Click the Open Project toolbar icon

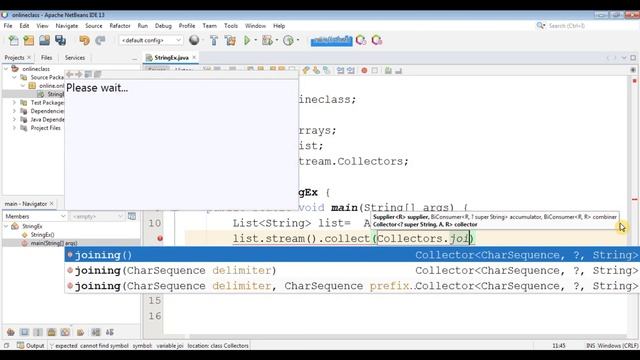pyautogui.click(x=44, y=40)
